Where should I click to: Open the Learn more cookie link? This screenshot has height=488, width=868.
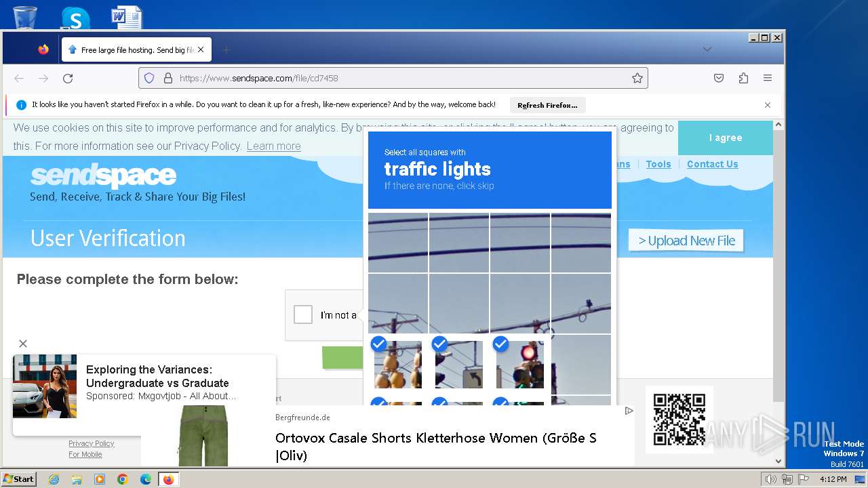point(273,146)
